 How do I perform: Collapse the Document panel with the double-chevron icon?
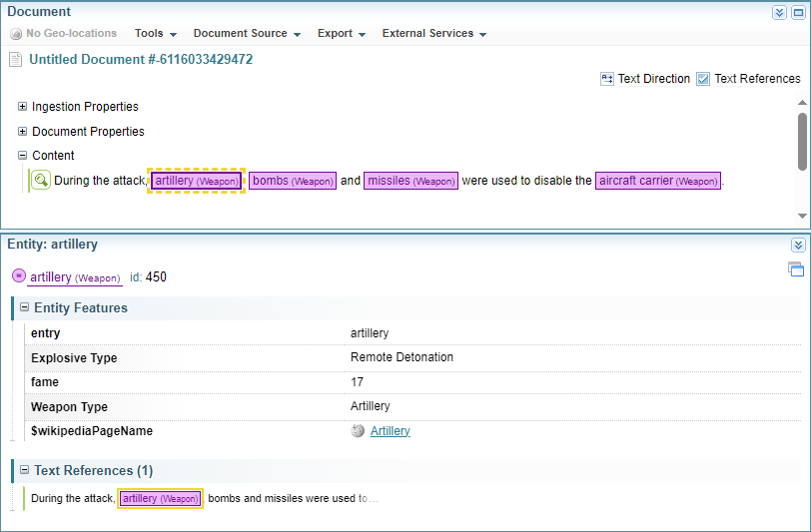[779, 13]
